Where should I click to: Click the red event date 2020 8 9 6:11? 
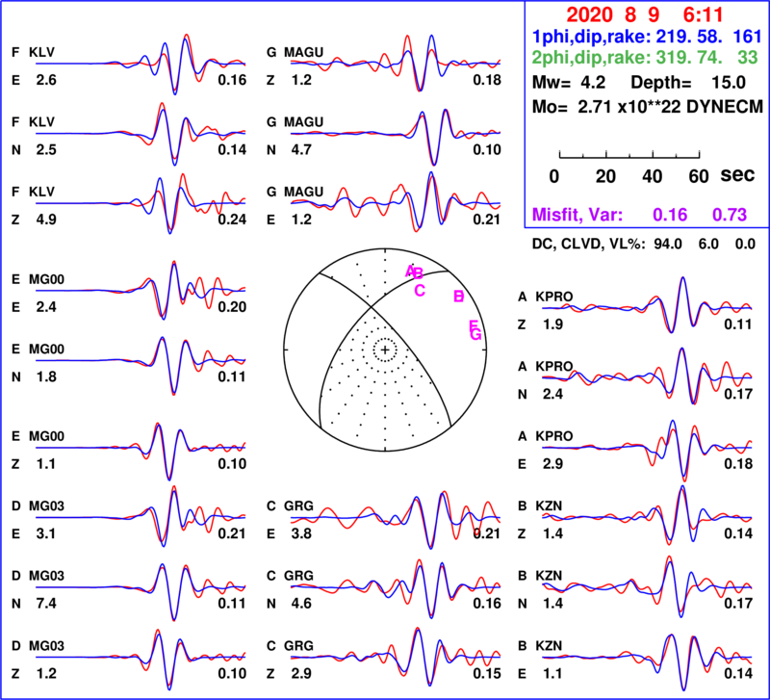[645, 15]
